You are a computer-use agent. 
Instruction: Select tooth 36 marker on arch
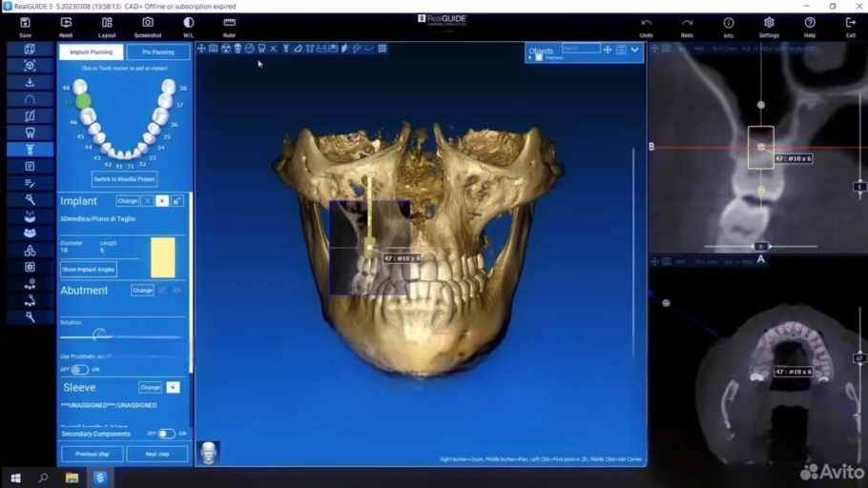click(160, 116)
